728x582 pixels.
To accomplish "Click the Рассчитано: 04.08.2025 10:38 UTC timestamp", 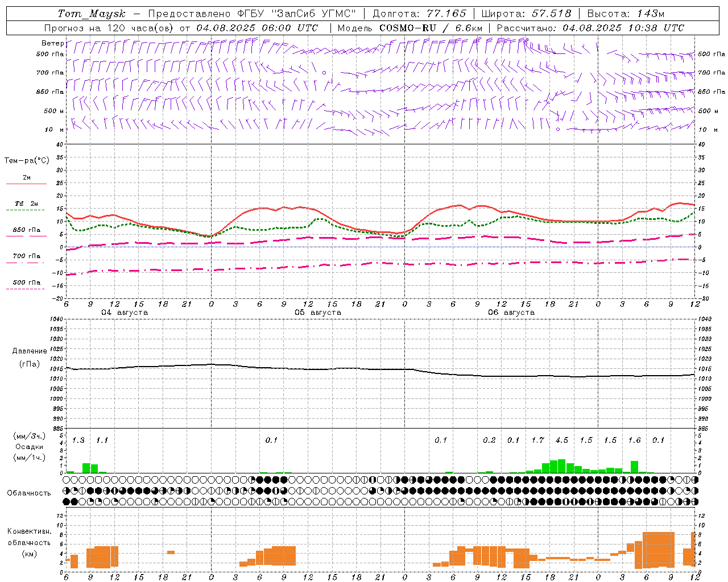I will [x=590, y=28].
